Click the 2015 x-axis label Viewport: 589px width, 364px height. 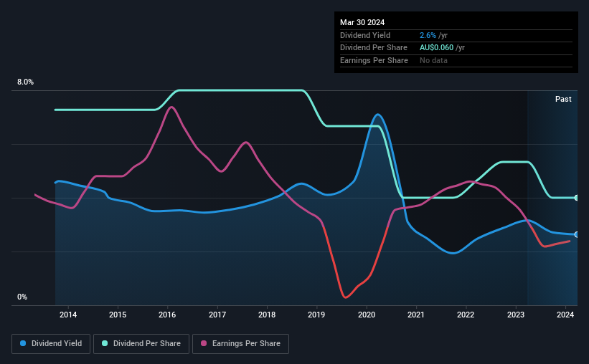coord(118,315)
